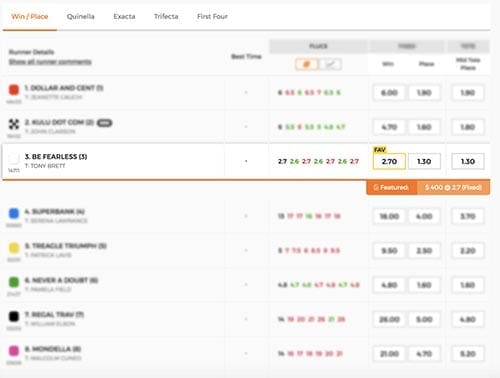The image size is (500, 378).
Task: Select Be Fearless tote place 1.30
Action: pyautogui.click(x=468, y=162)
